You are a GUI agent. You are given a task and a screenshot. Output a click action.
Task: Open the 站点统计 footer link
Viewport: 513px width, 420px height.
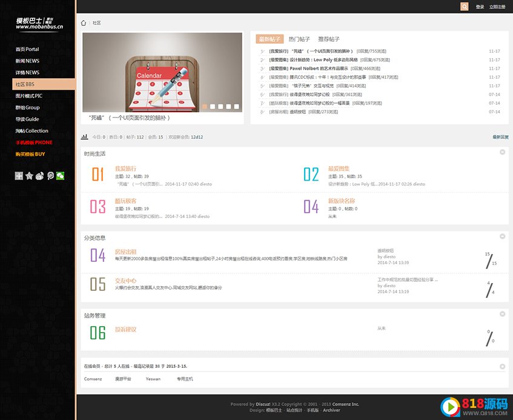point(294,410)
